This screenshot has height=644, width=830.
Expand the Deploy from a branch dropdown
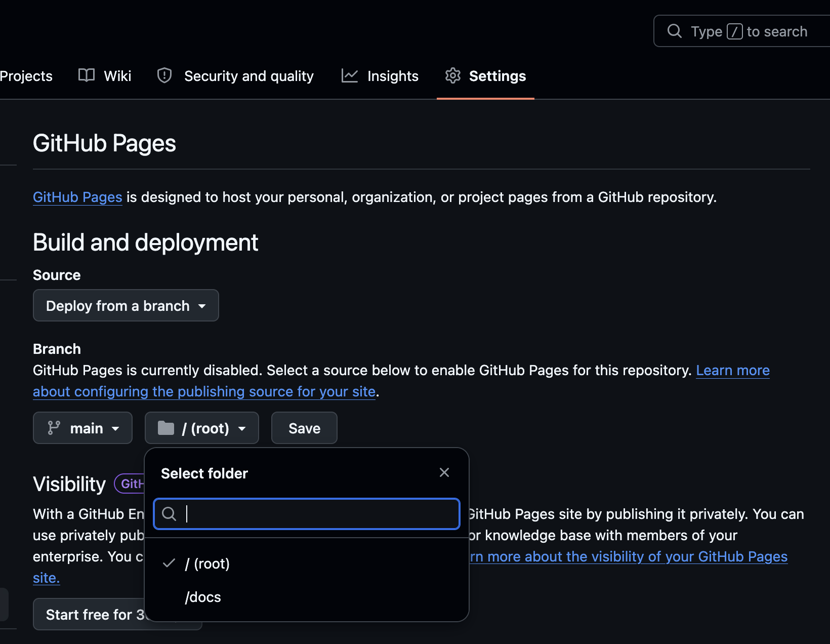[x=126, y=305]
